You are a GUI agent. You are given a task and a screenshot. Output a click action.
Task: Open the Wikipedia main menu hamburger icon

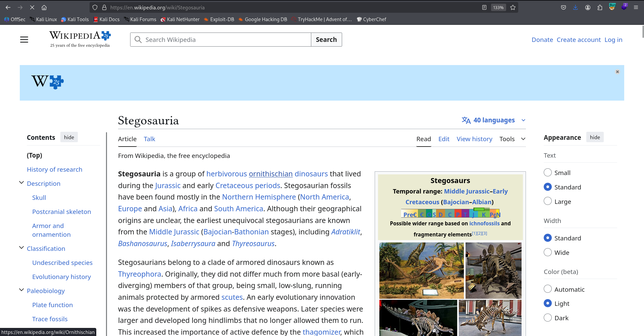pos(24,40)
